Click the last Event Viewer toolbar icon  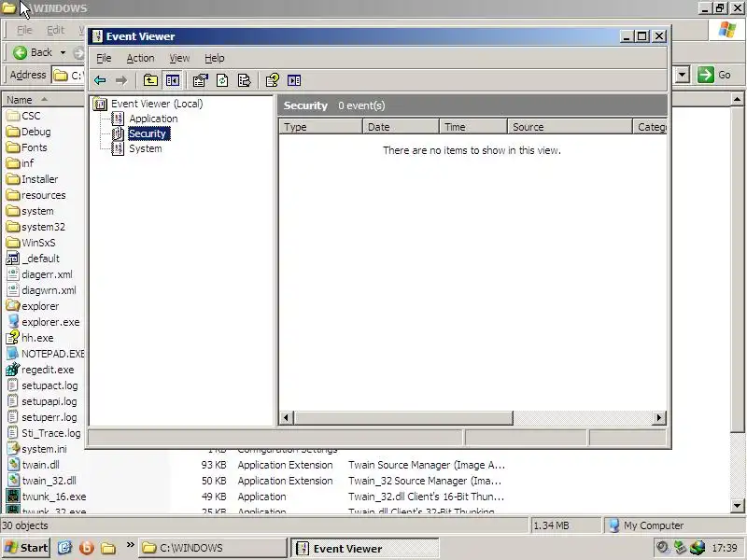294,80
